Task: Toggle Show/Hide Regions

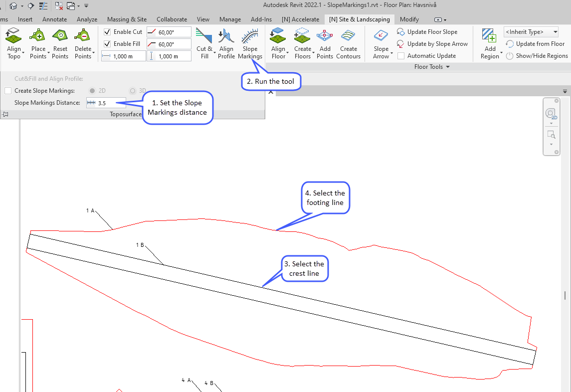Action: 537,56
